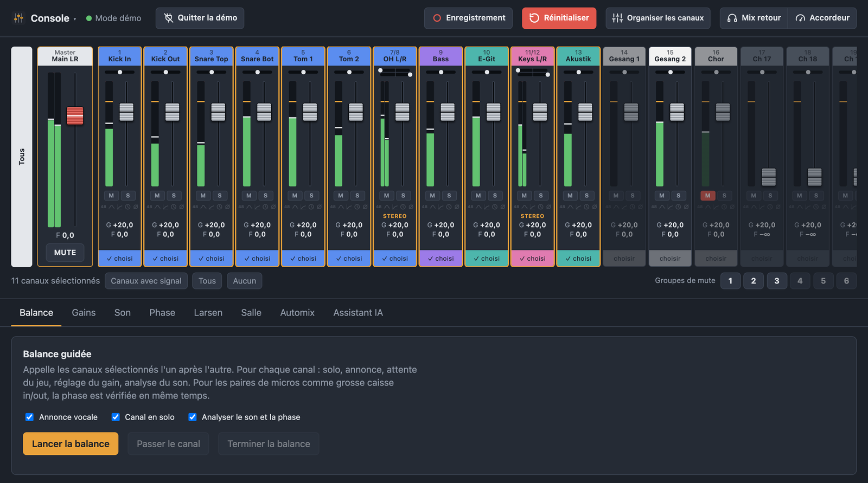
Task: Click the Réinitialiser button
Action: tap(559, 18)
